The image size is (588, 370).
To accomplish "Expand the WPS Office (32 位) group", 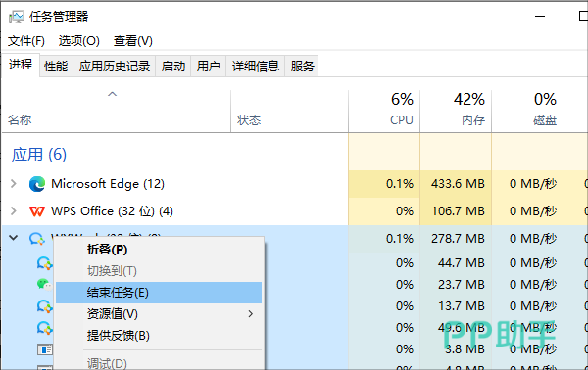I will tap(14, 211).
